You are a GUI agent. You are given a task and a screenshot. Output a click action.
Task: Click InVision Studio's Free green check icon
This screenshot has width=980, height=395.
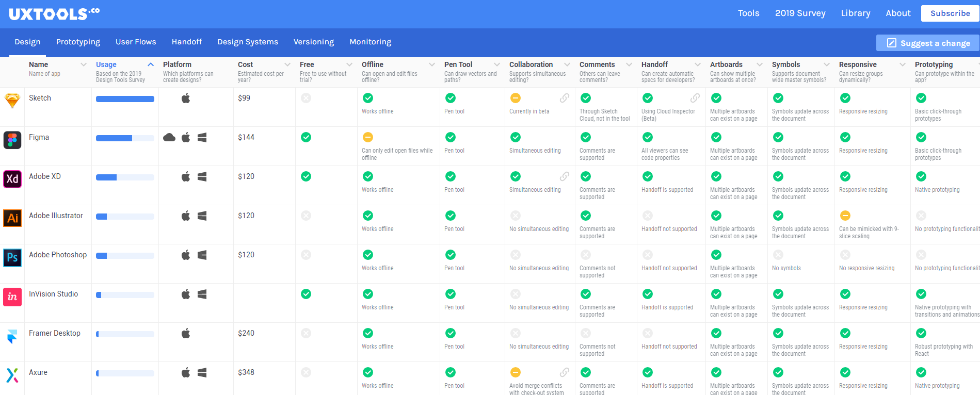[x=306, y=294]
